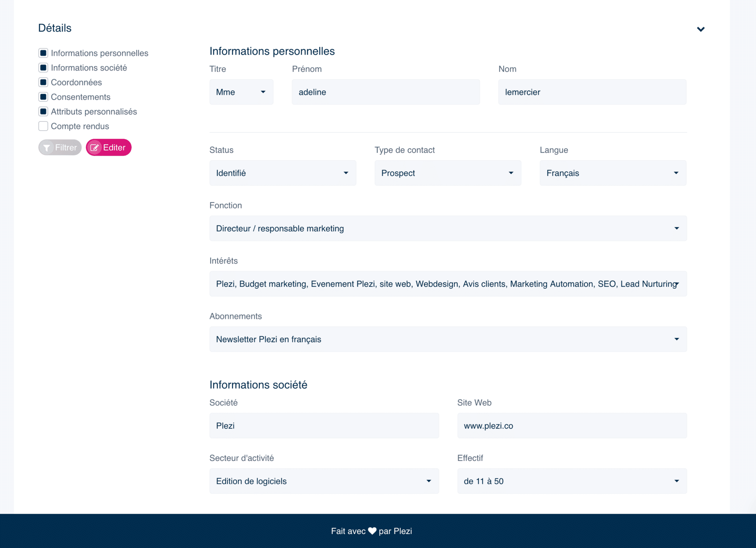
Task: Click the Société field containing Plezi
Action: coord(324,425)
